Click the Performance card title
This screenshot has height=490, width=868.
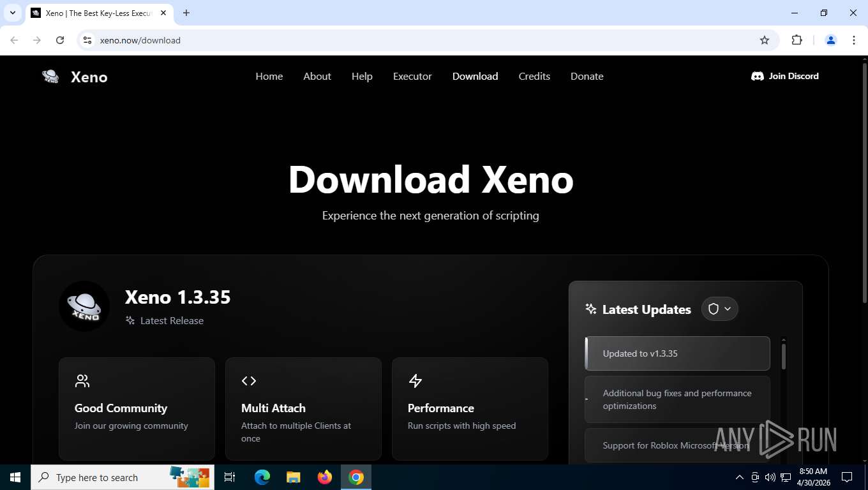click(x=441, y=408)
